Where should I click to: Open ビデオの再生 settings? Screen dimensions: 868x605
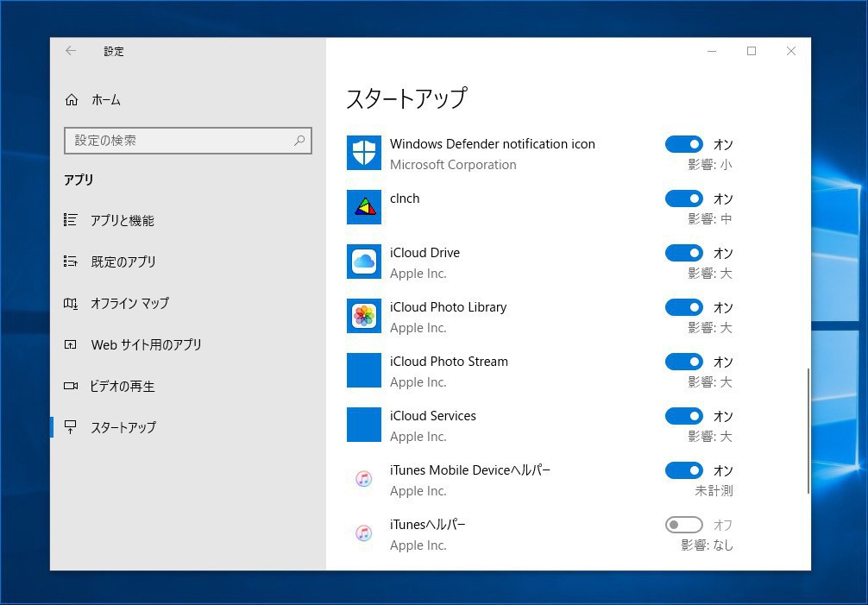pyautogui.click(x=123, y=386)
